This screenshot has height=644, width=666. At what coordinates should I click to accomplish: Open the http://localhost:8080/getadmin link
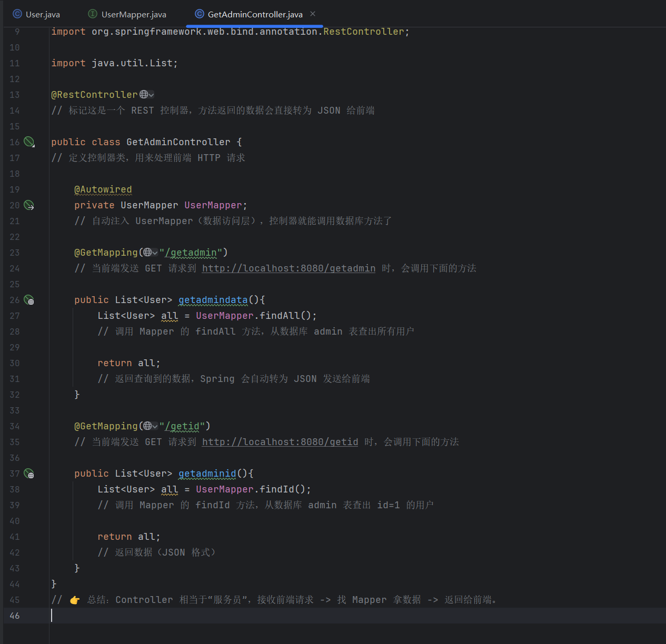(289, 268)
